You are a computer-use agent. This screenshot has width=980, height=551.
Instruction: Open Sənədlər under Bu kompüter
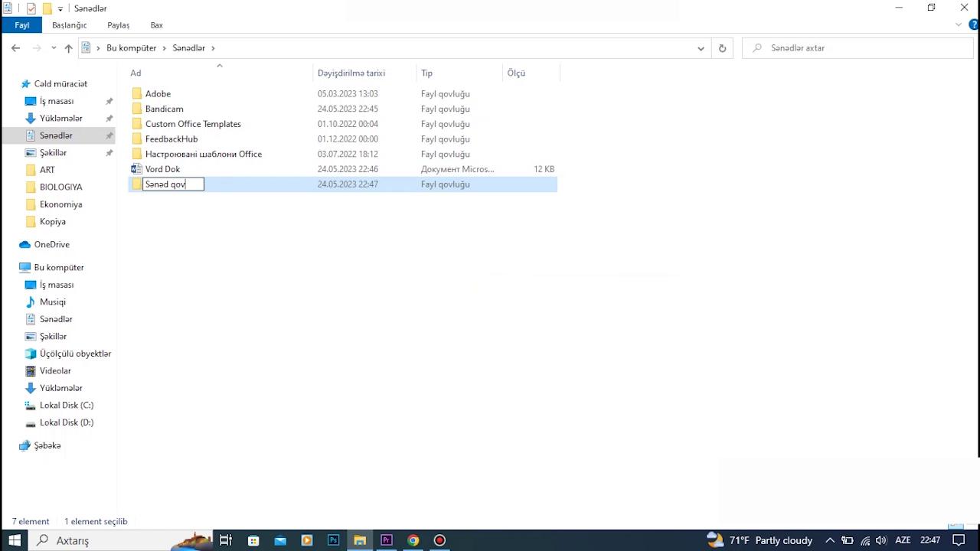56,319
